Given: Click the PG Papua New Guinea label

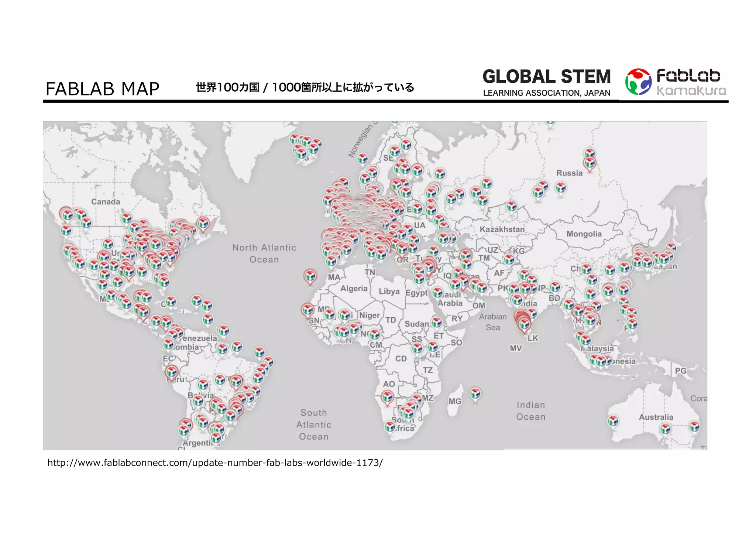Looking at the screenshot, I should 681,371.
